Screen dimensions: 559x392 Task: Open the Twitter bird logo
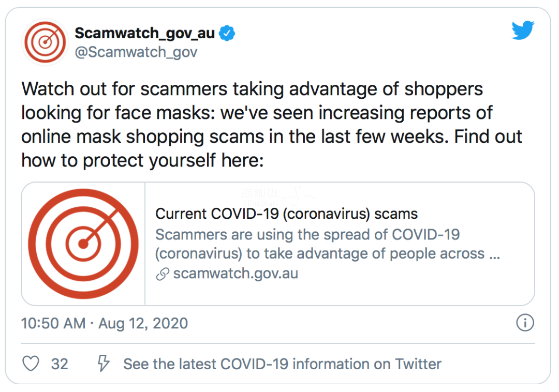tap(523, 30)
